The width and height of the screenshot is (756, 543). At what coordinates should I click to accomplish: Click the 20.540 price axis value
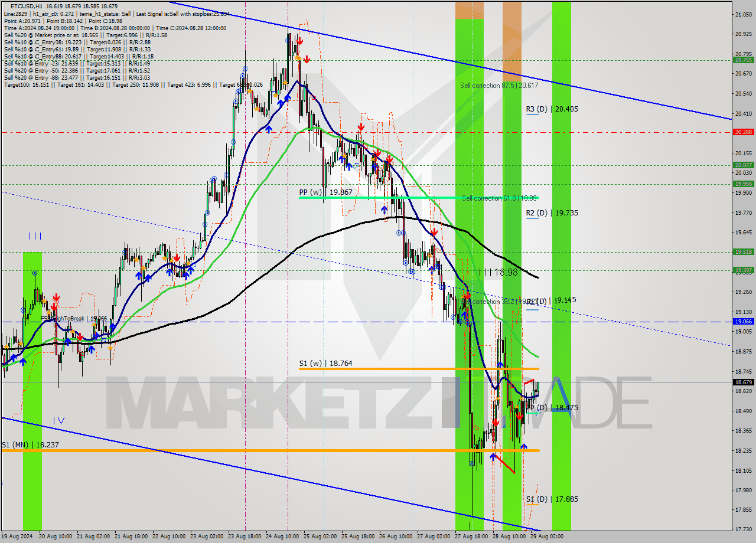click(743, 93)
